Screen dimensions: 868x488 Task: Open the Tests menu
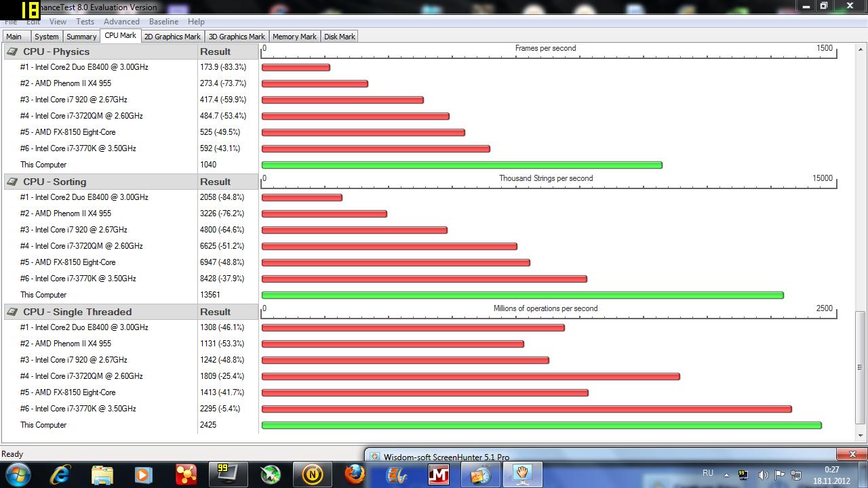[x=85, y=22]
